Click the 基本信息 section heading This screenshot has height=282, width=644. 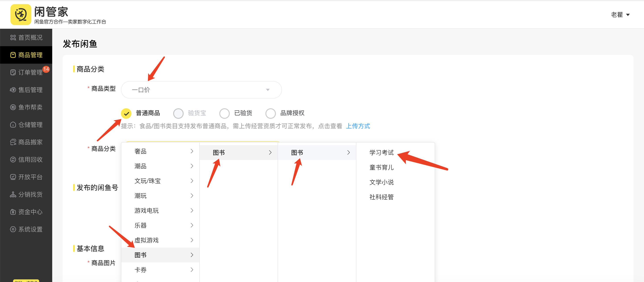pos(90,248)
